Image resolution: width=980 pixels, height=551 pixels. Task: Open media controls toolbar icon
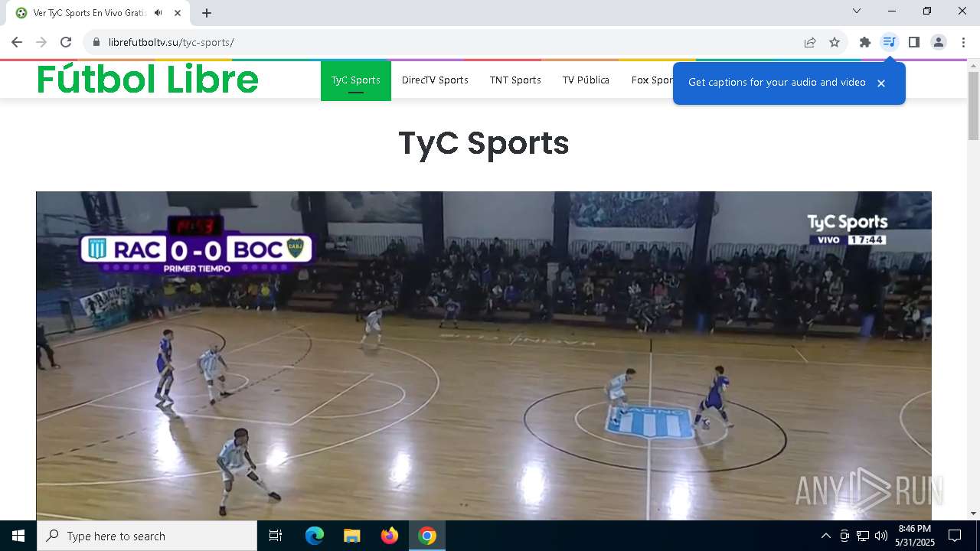889,42
